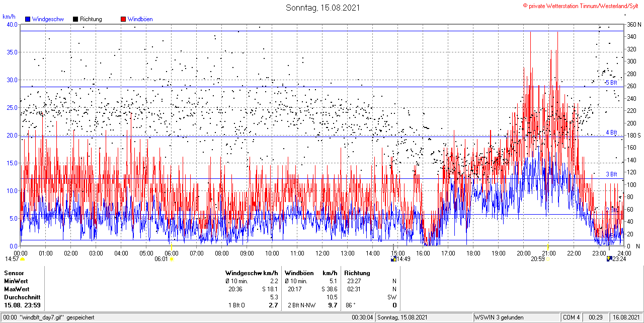Viewport: 644px width, 323px height.
Task: Click the moon icon beside 23:24
Action: [610, 259]
